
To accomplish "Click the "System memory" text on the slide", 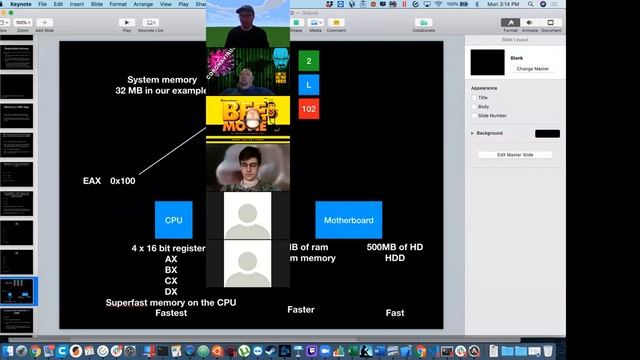I will pyautogui.click(x=162, y=80).
